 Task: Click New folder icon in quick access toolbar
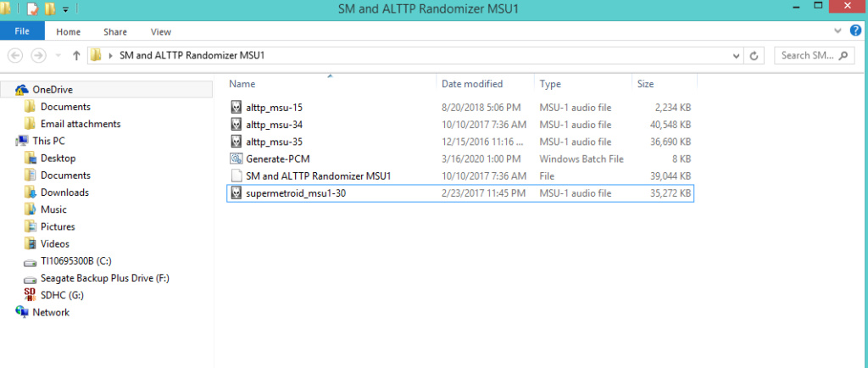click(x=50, y=9)
